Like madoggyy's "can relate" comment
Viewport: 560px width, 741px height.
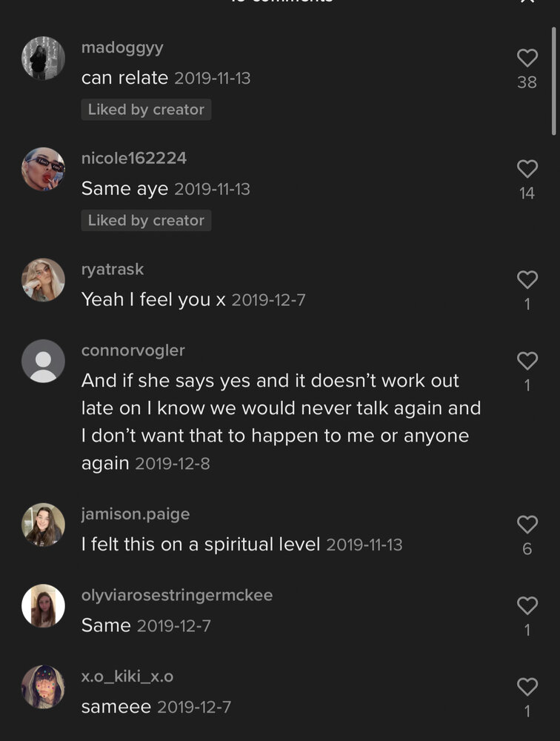point(527,58)
